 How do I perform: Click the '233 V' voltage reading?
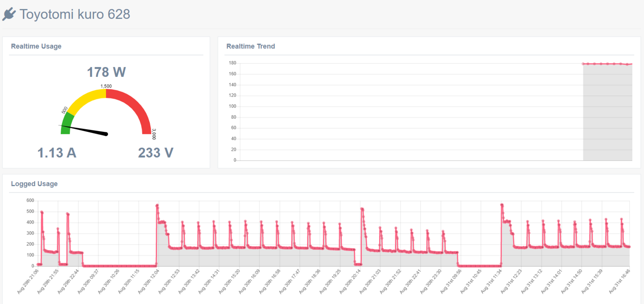click(x=156, y=153)
